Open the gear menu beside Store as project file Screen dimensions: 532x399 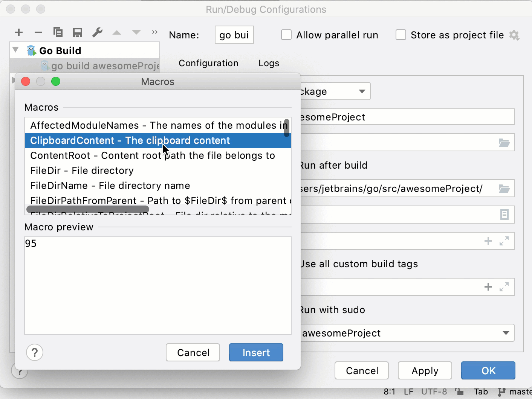(x=515, y=35)
